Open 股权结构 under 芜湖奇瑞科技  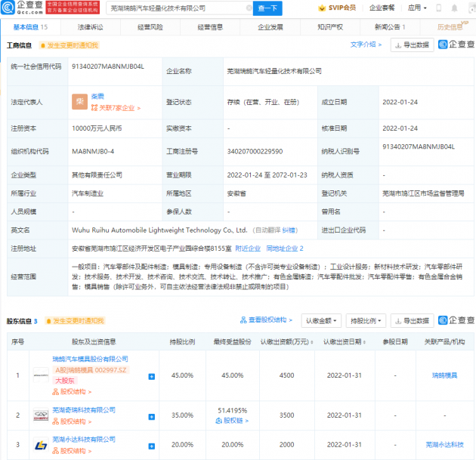coord(72,421)
